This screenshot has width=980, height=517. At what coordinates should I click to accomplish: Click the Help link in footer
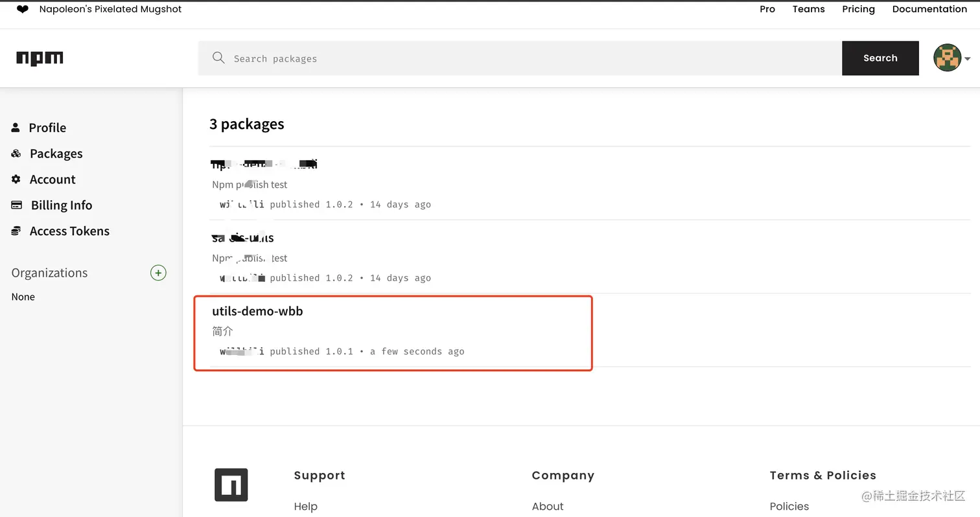coord(305,507)
